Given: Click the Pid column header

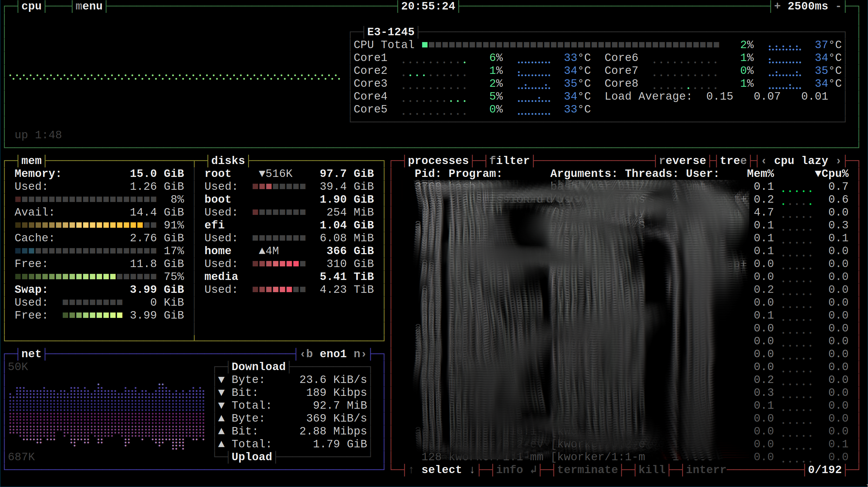Looking at the screenshot, I should (x=428, y=174).
